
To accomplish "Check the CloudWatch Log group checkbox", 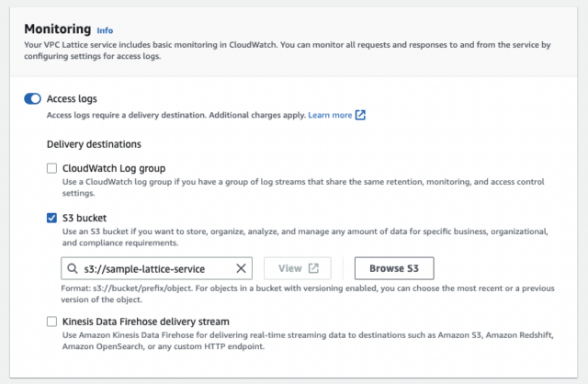I will (x=51, y=168).
